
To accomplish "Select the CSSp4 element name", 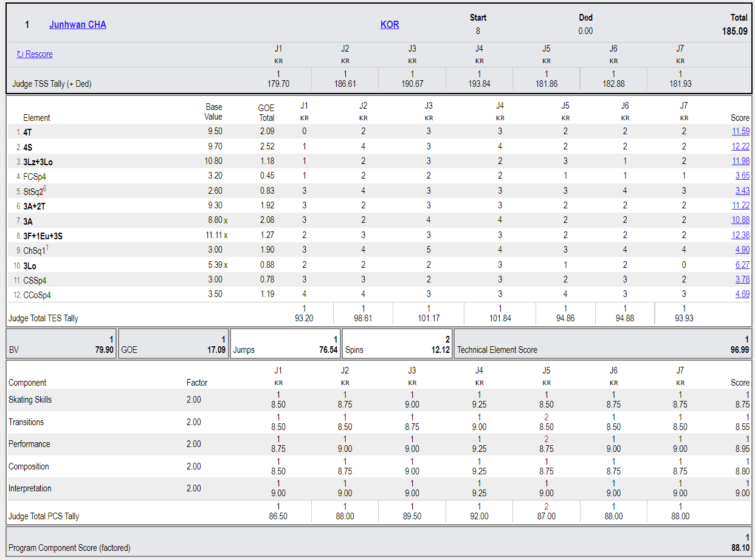I will click(x=35, y=280).
